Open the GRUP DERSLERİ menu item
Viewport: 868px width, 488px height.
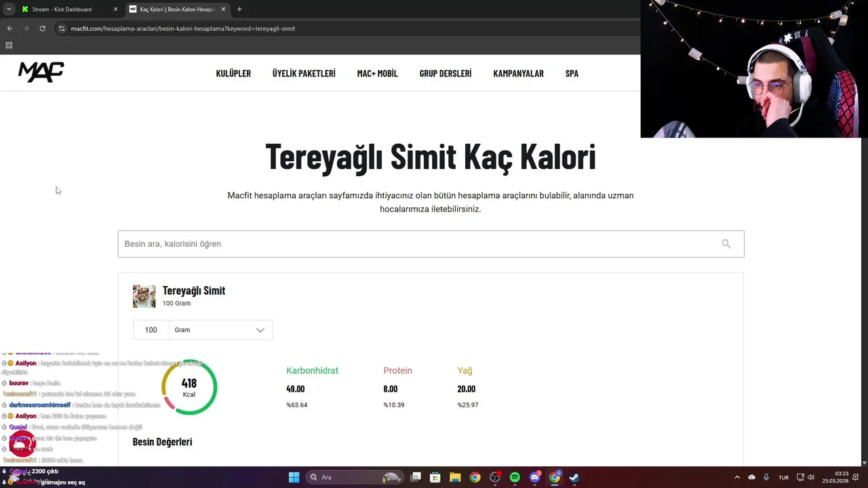446,73
